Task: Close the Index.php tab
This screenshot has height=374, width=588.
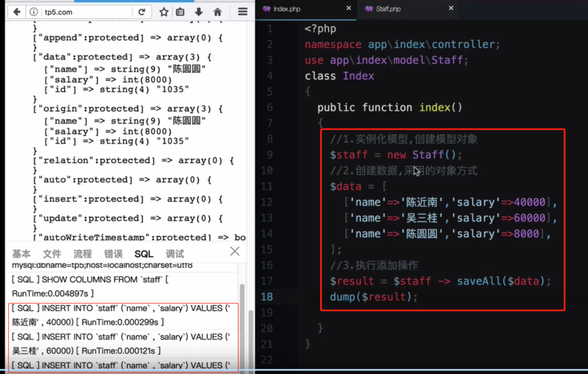Action: tap(349, 8)
